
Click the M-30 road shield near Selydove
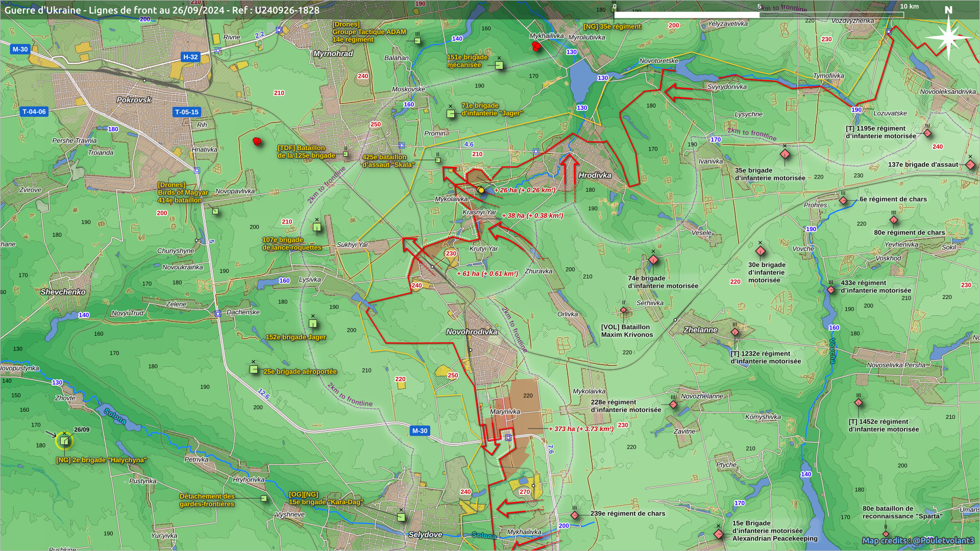[x=420, y=431]
